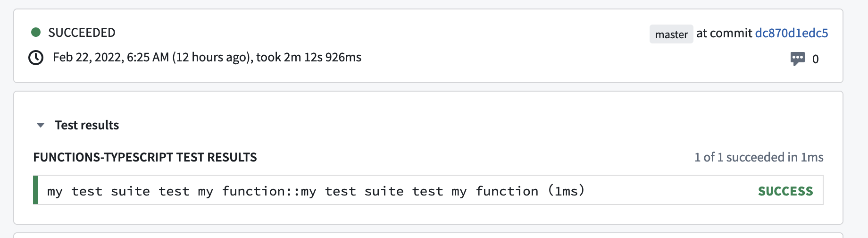Click the green bar on test row
Viewport: 868px width, 238px height.
pos(35,190)
